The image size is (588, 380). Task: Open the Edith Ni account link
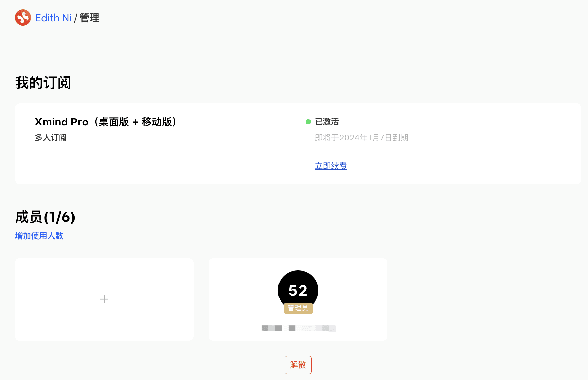click(x=53, y=18)
